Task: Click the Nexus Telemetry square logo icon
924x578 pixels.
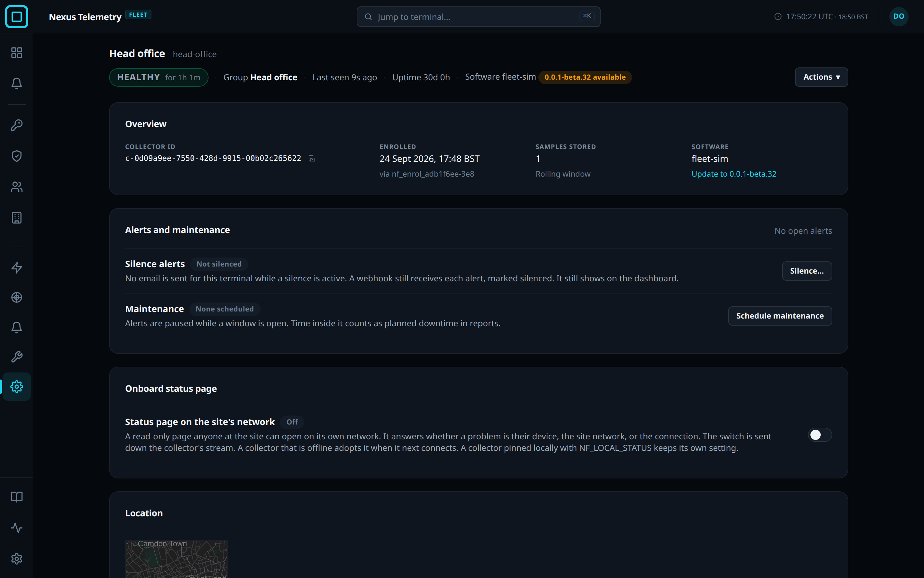Action: tap(16, 16)
